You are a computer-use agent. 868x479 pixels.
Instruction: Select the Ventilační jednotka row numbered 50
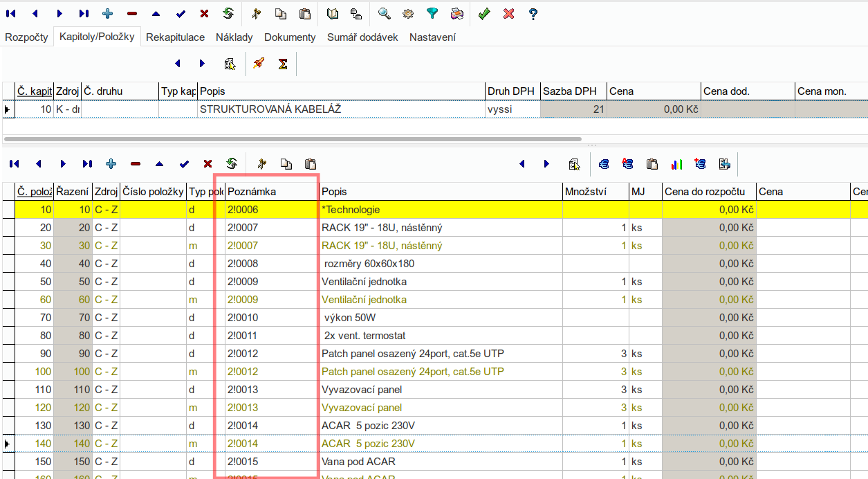[364, 282]
